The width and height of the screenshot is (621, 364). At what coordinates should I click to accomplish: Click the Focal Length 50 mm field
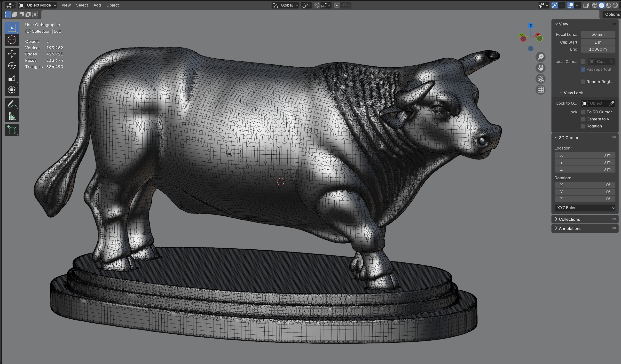pyautogui.click(x=597, y=34)
